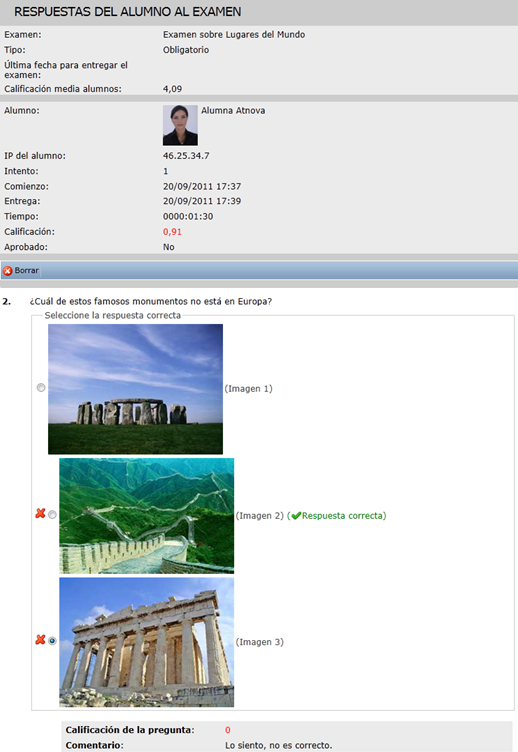Click the (Imagen 2) label
Screen dimensions: 518x752
(259, 516)
